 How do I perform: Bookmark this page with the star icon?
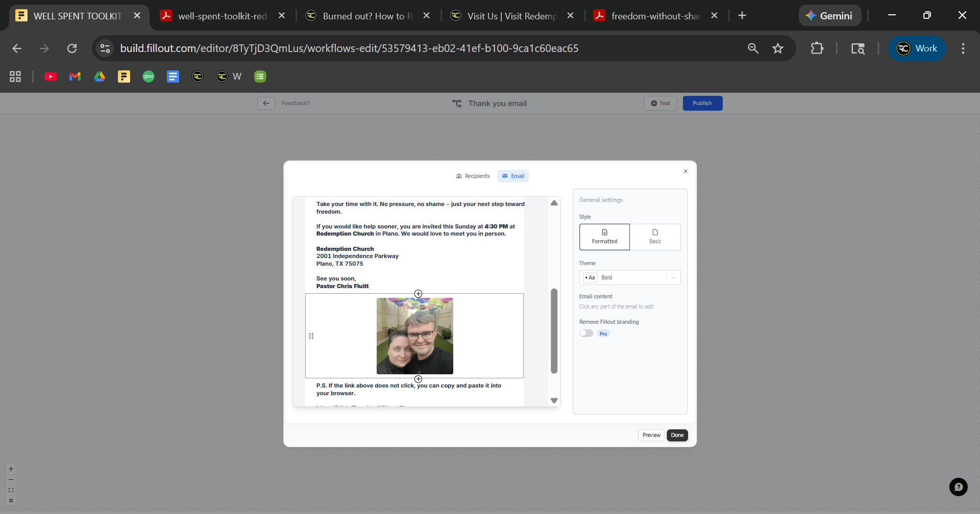coord(777,48)
